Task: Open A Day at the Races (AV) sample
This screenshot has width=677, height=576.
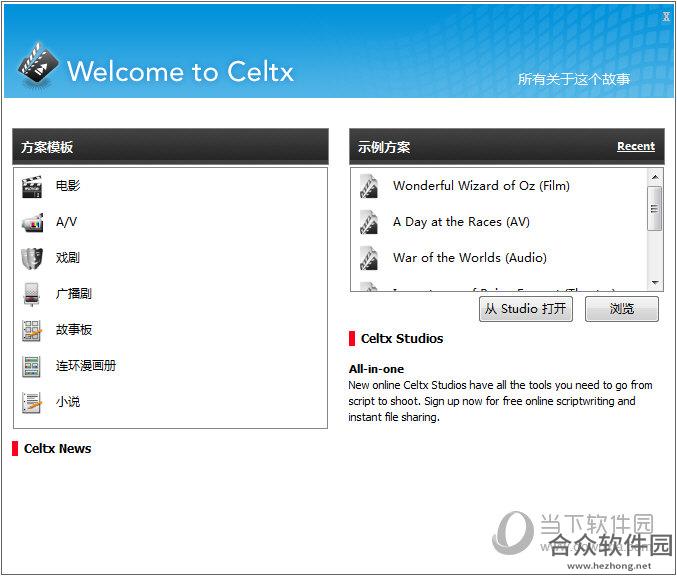Action: (461, 222)
